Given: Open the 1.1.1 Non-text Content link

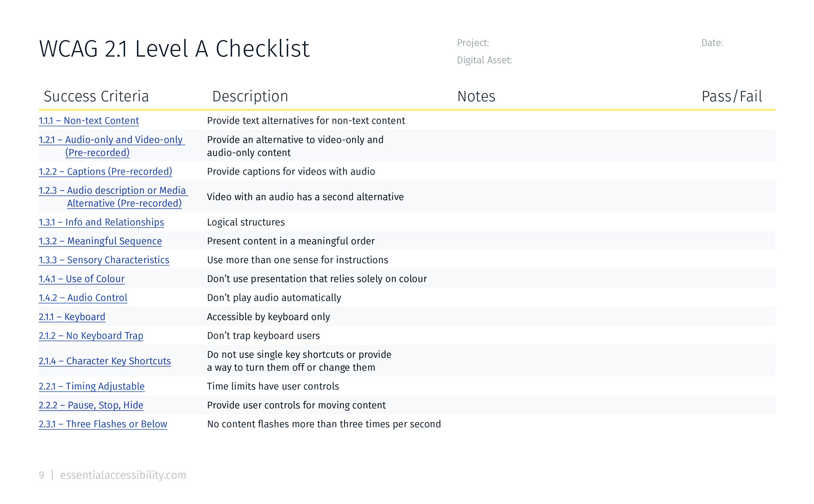Looking at the screenshot, I should coord(89,121).
